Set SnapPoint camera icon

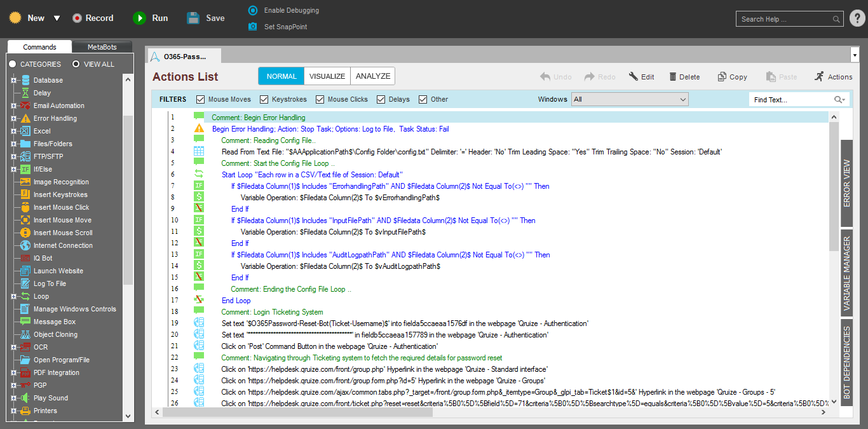253,27
